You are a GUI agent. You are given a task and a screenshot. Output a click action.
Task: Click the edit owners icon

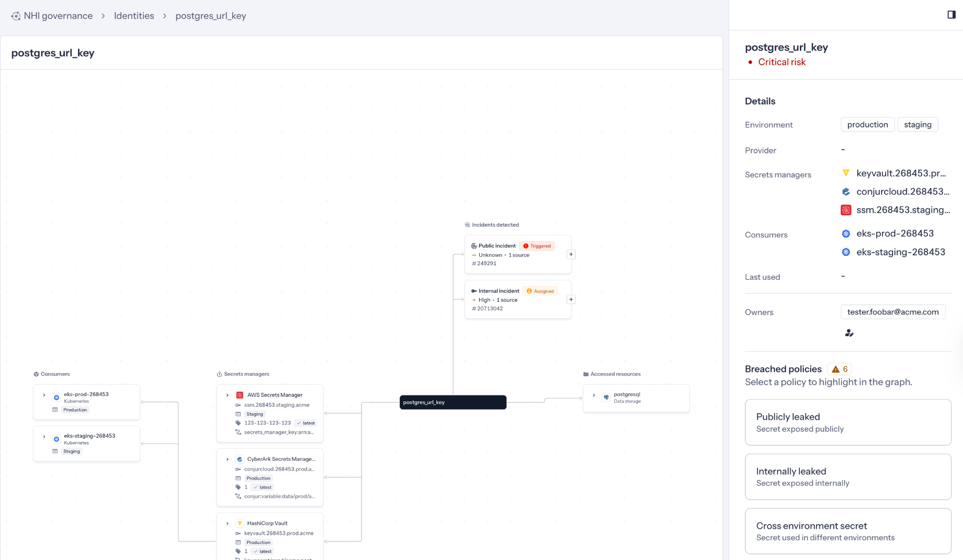coord(849,333)
